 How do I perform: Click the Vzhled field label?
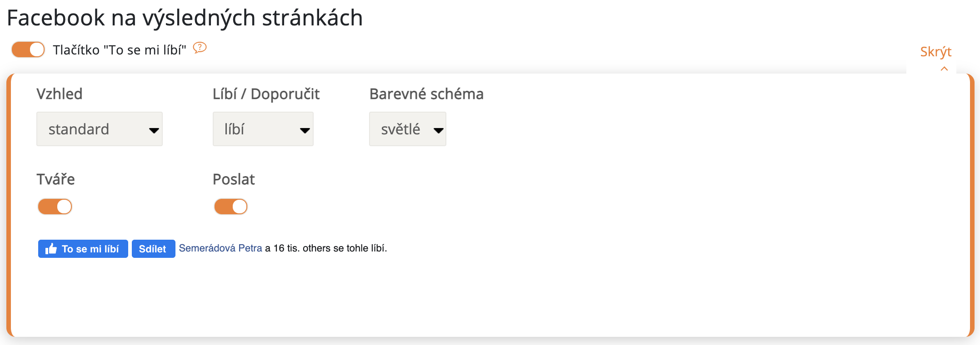[x=60, y=94]
